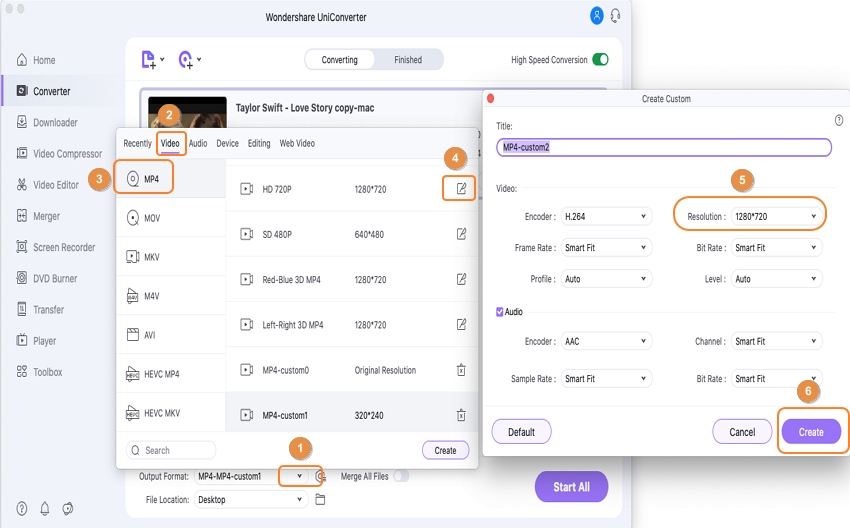Open the video Encoder H.264 dropdown

click(606, 216)
